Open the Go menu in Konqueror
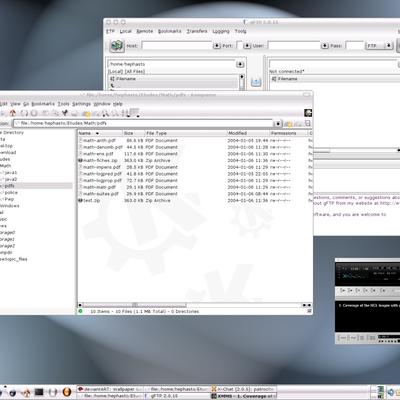 tap(26, 104)
